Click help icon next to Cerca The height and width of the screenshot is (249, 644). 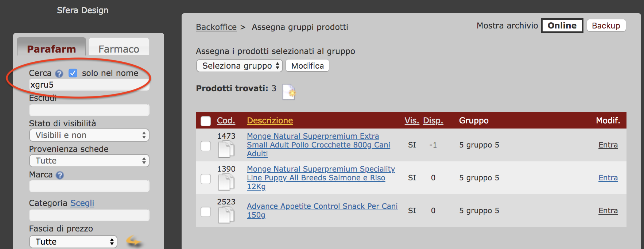tap(59, 74)
